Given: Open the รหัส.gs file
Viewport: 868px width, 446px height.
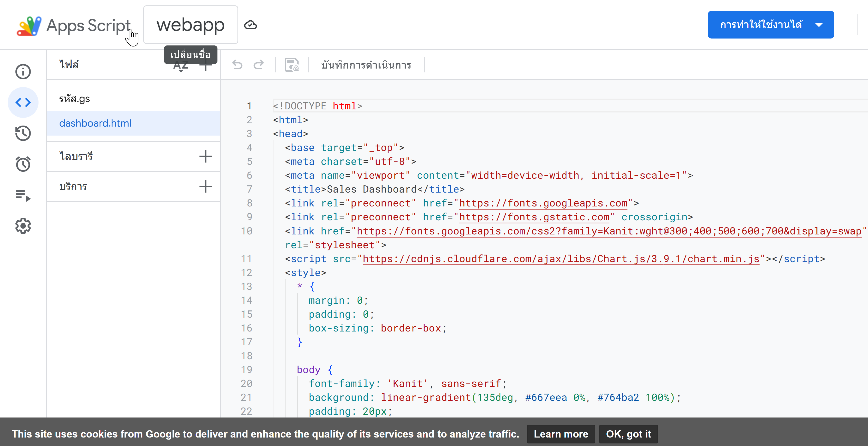Looking at the screenshot, I should point(74,99).
